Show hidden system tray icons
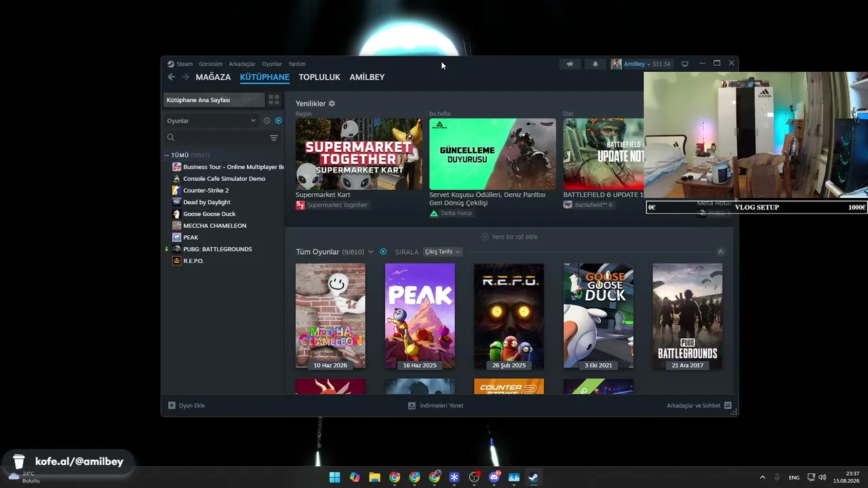This screenshot has height=488, width=868. [762, 477]
